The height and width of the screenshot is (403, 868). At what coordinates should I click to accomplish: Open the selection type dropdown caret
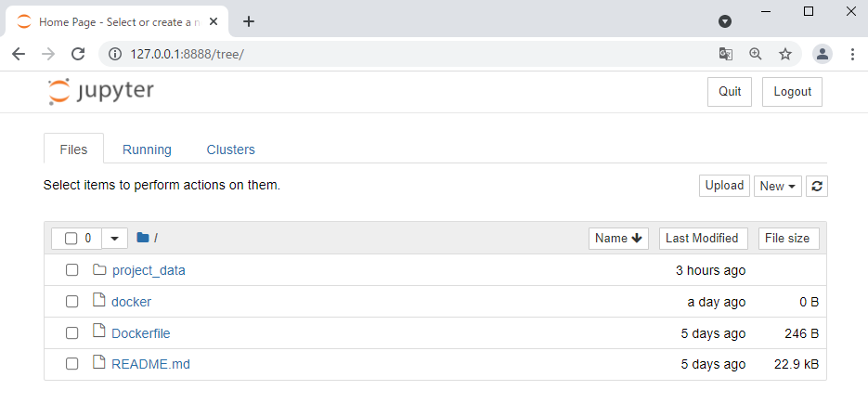pyautogui.click(x=115, y=239)
